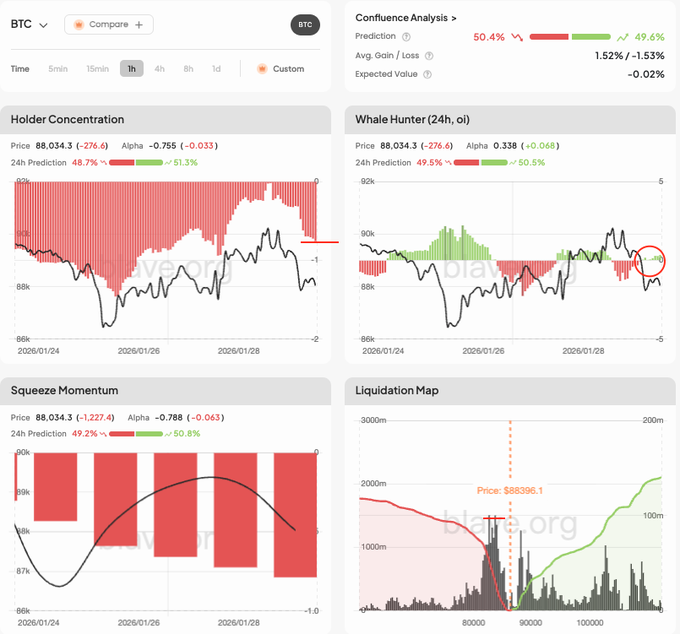This screenshot has width=680, height=634.
Task: Select the 15min timeframe
Action: [x=97, y=69]
